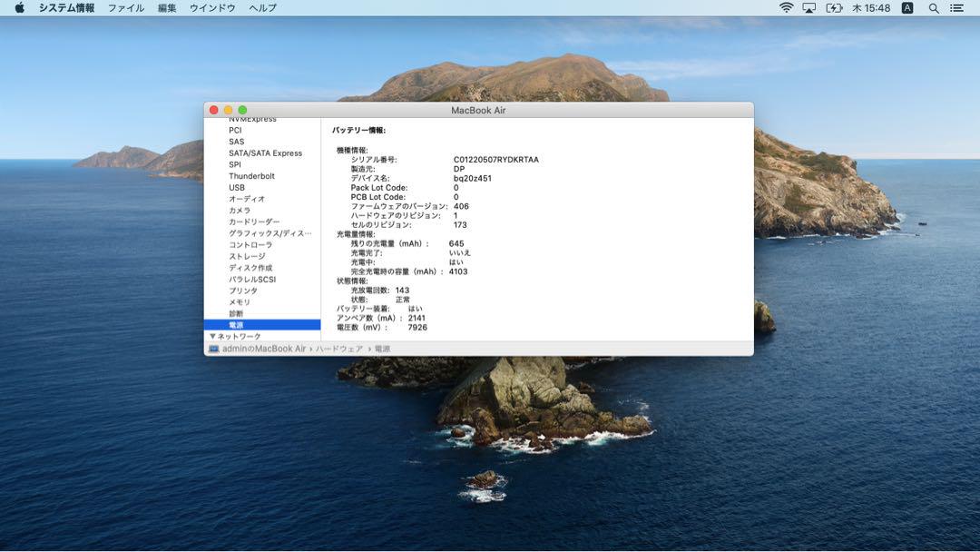
Task: Select コントローラ in the sidebar
Action: point(250,245)
